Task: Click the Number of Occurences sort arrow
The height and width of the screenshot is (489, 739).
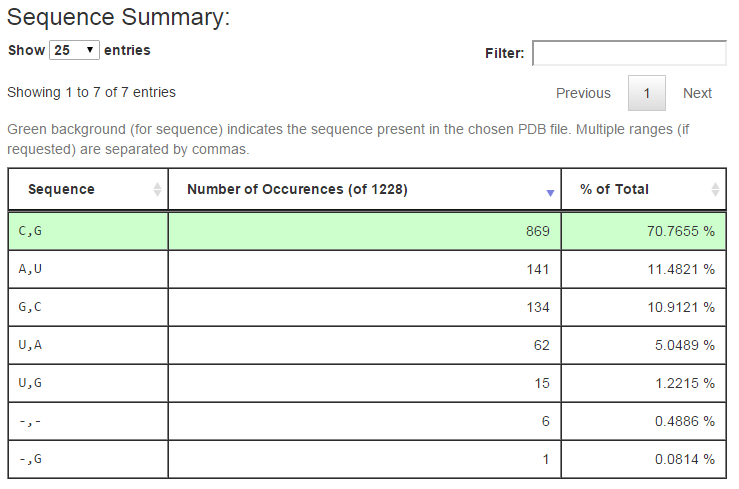Action: click(x=550, y=191)
